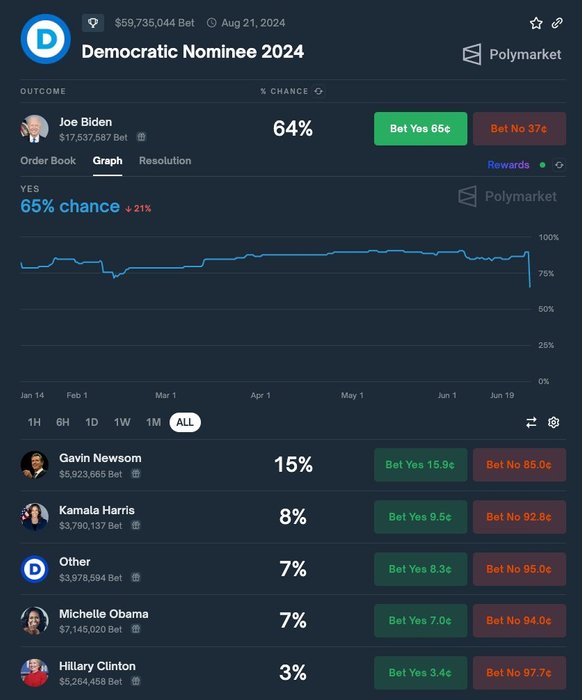This screenshot has width=582, height=700.
Task: Click the Rewards link
Action: point(508,165)
